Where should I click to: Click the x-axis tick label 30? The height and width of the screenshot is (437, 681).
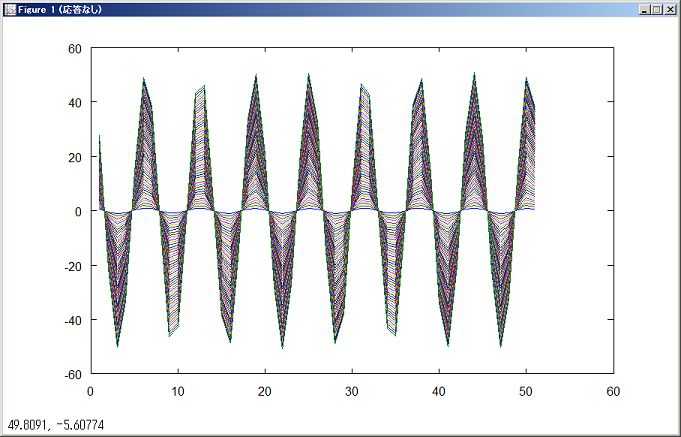click(x=352, y=391)
